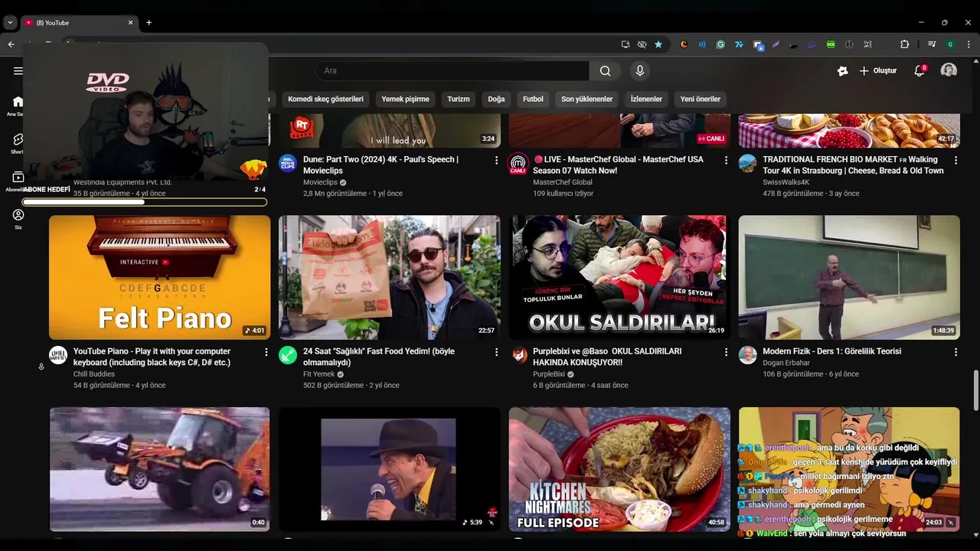Open the purple feather extension icon

coord(776,44)
